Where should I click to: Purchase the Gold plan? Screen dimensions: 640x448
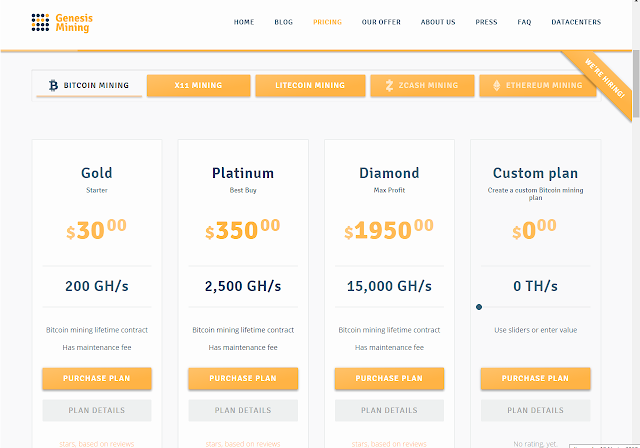pyautogui.click(x=97, y=378)
